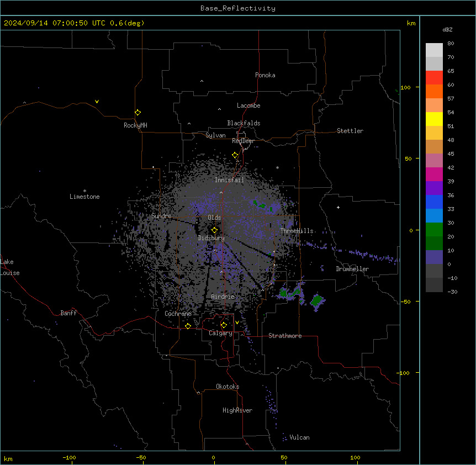
Task: Click the dBZ legend heading
Action: coord(447,29)
